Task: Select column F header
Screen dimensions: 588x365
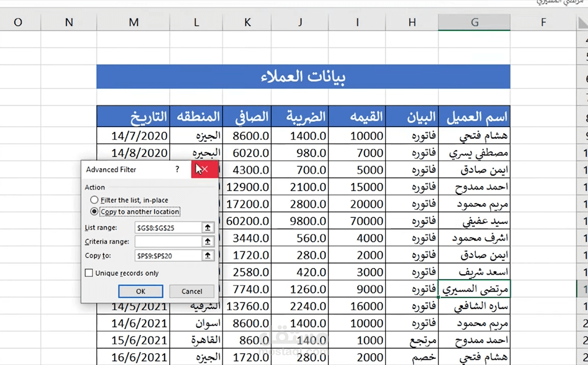Action: [543, 22]
